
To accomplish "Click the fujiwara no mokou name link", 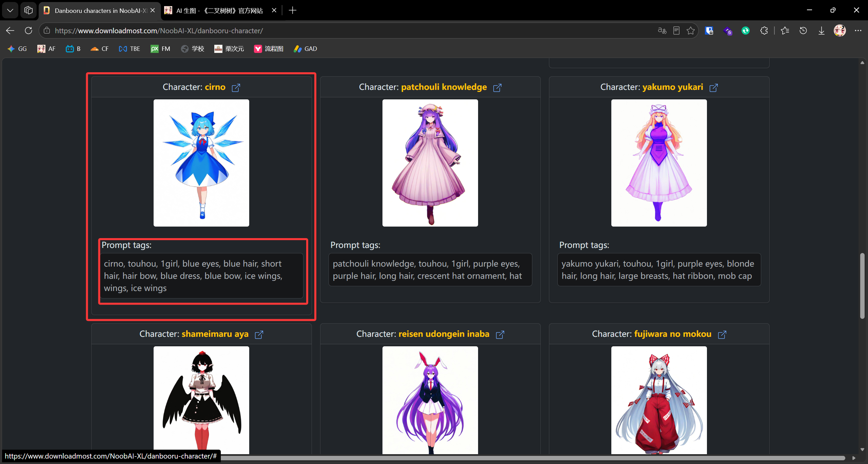I will 673,334.
